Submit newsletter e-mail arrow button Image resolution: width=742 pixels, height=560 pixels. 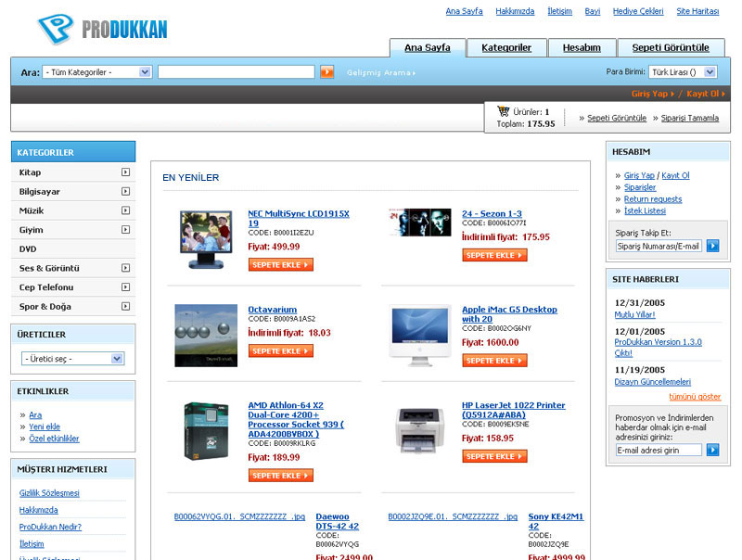pos(712,450)
